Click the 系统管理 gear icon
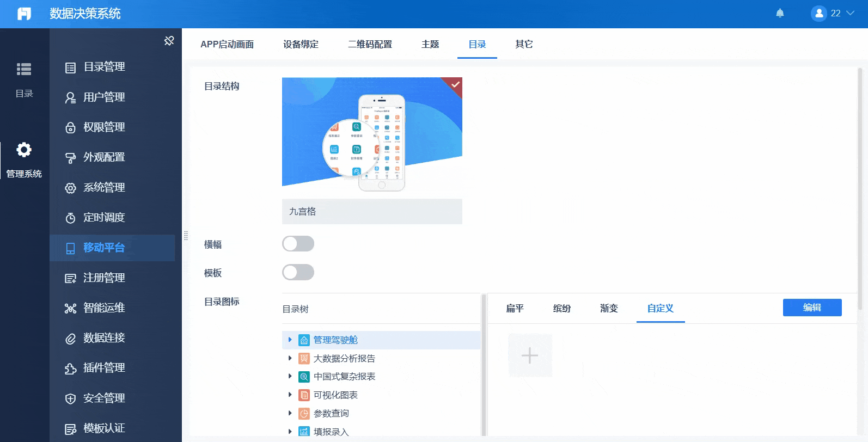The height and width of the screenshot is (442, 868). point(70,188)
